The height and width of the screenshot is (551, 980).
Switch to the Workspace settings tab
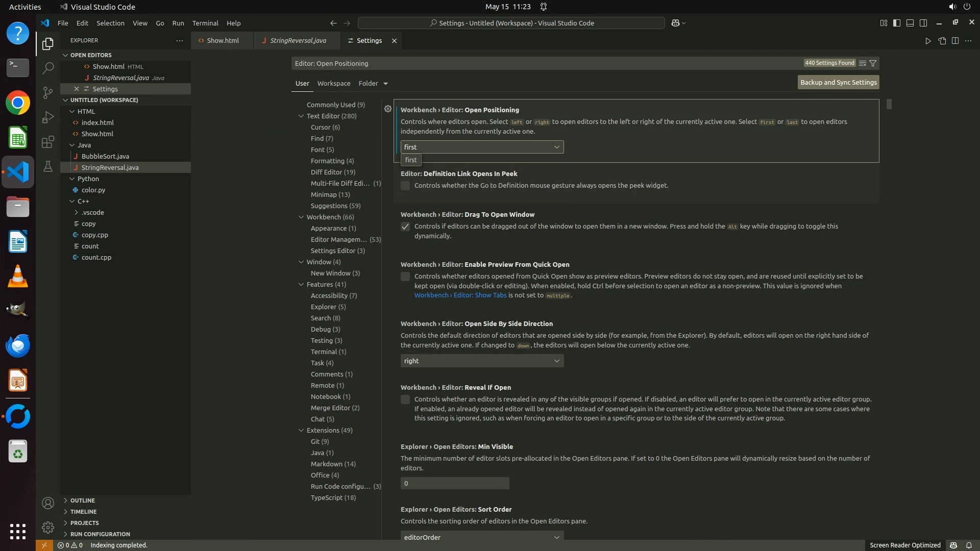tap(333, 83)
